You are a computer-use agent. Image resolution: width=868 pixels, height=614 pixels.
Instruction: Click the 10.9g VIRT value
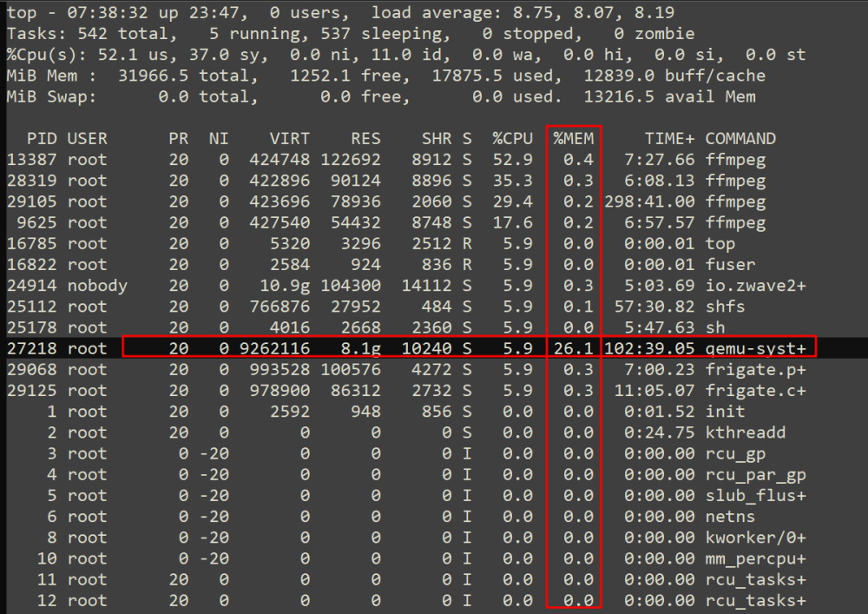(285, 286)
